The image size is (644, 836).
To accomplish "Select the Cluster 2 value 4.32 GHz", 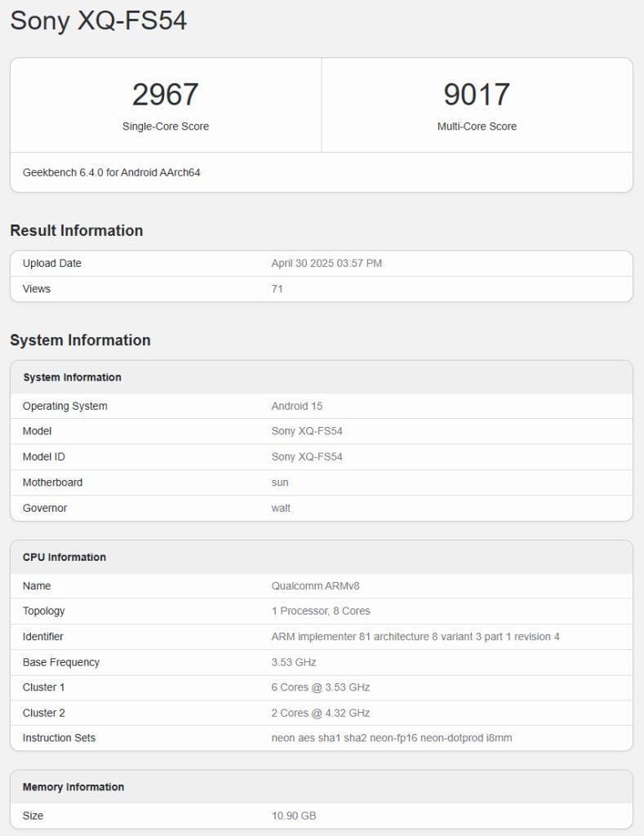I will [321, 713].
